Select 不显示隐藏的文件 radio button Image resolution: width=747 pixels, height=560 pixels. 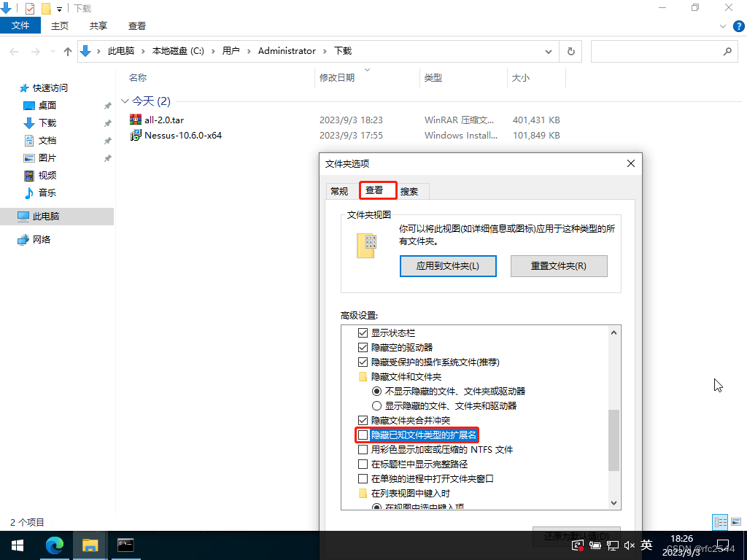coord(377,391)
